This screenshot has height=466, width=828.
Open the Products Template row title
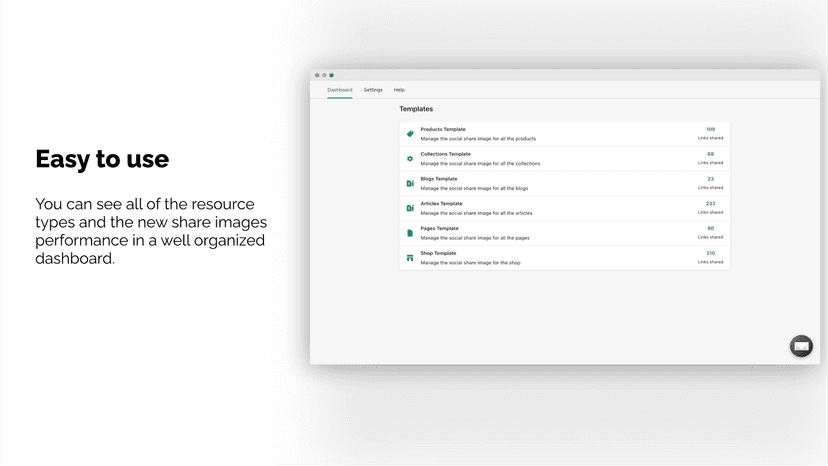[443, 129]
